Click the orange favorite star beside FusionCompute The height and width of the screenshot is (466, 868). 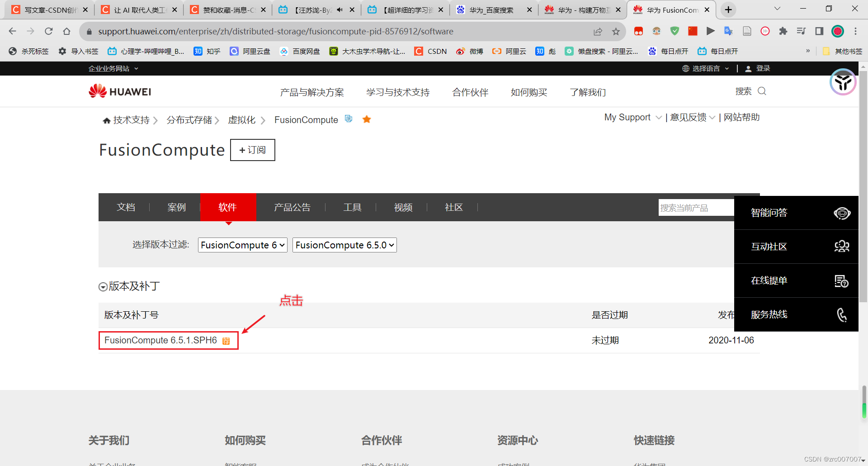coord(367,119)
